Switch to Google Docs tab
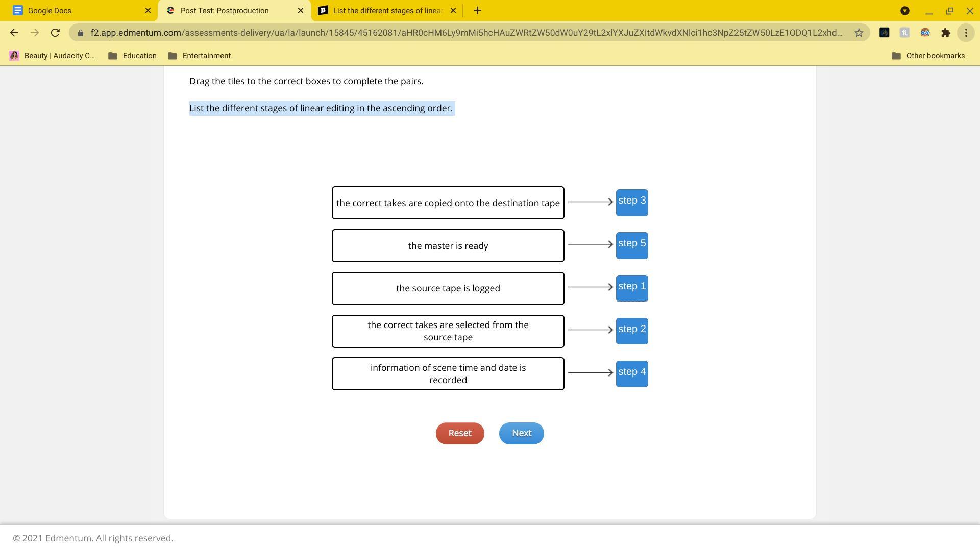 [x=77, y=10]
